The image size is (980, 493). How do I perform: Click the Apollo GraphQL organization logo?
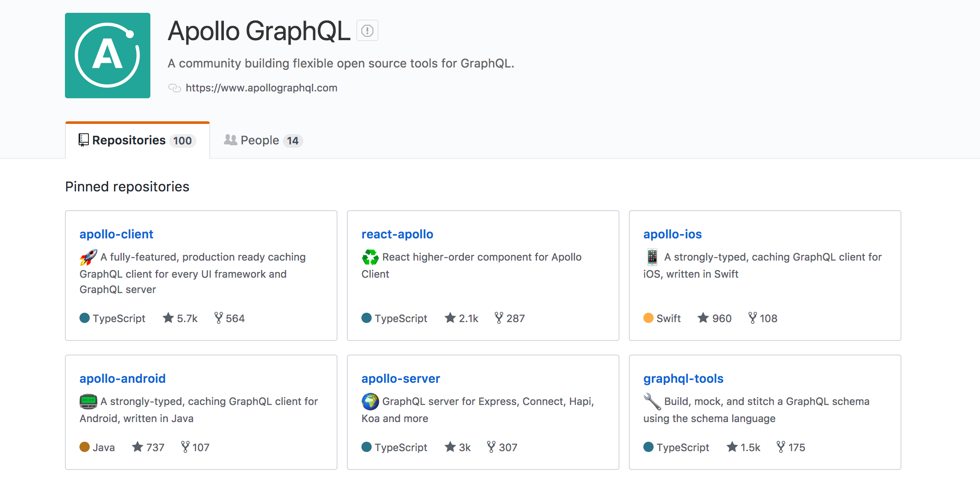tap(108, 56)
